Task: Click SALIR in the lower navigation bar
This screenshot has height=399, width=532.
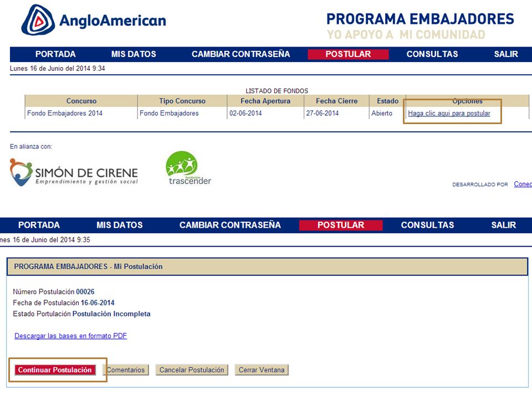Action: [x=504, y=226]
